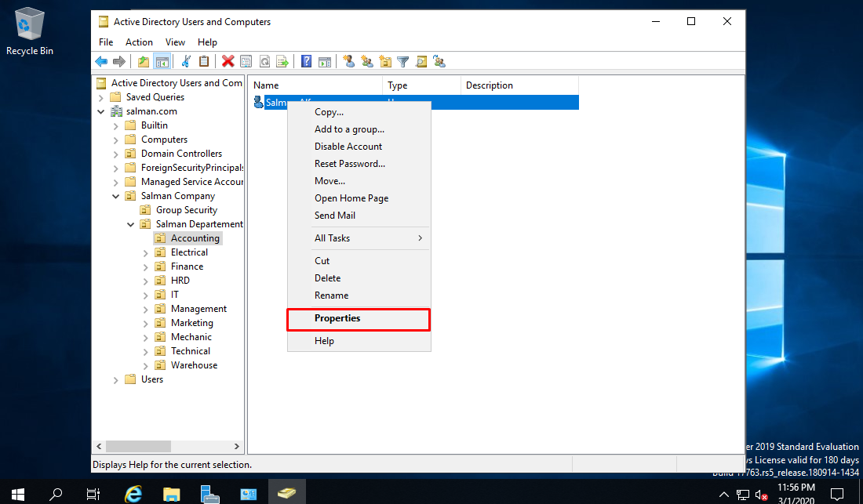Click the Paste clipboard toolbar icon

(x=204, y=62)
